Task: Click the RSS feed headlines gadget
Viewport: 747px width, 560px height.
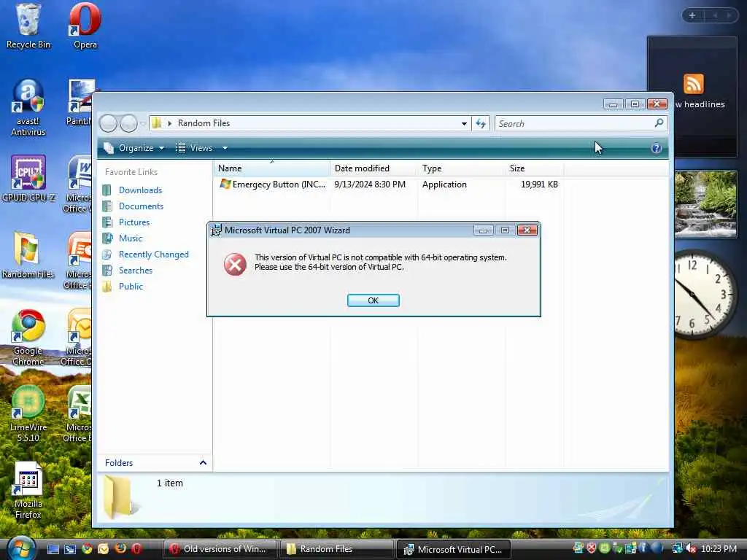Action: tap(692, 97)
